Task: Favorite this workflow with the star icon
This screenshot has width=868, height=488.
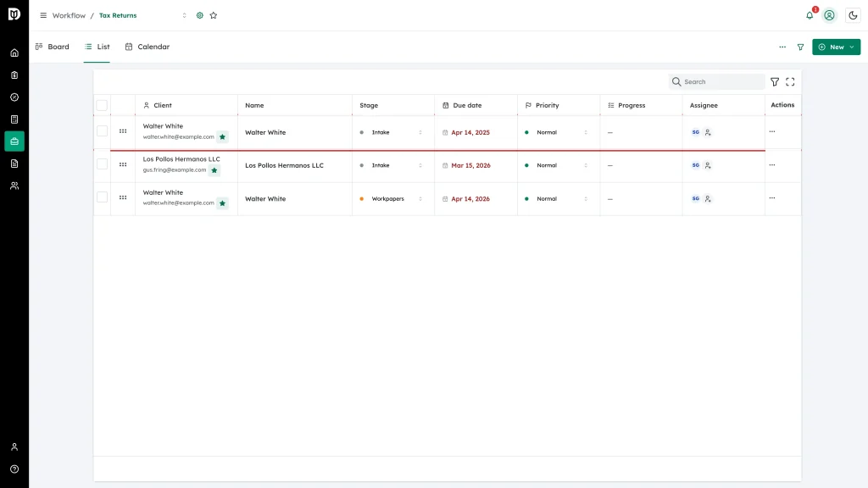Action: pos(214,15)
